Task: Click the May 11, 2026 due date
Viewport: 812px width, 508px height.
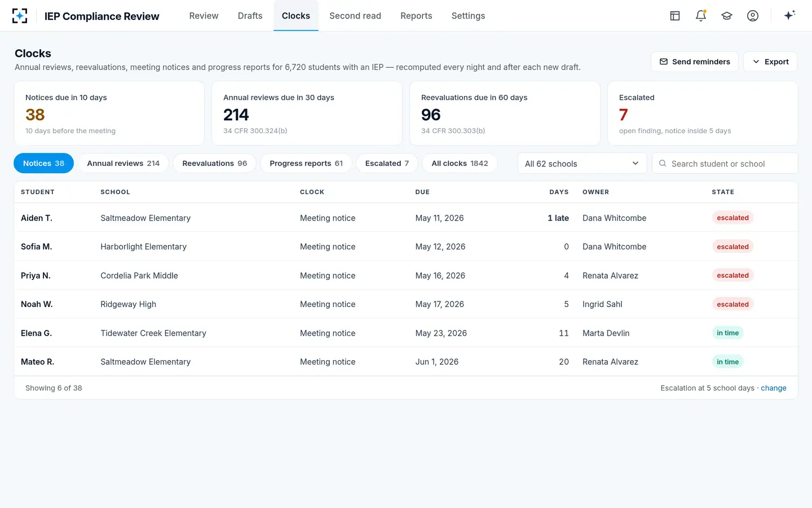Action: (x=439, y=218)
